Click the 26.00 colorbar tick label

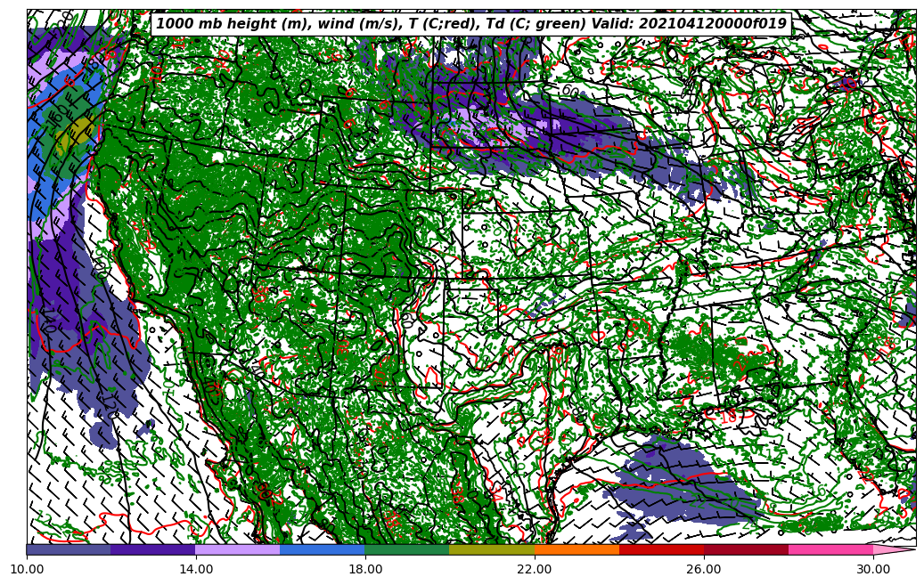704,568
